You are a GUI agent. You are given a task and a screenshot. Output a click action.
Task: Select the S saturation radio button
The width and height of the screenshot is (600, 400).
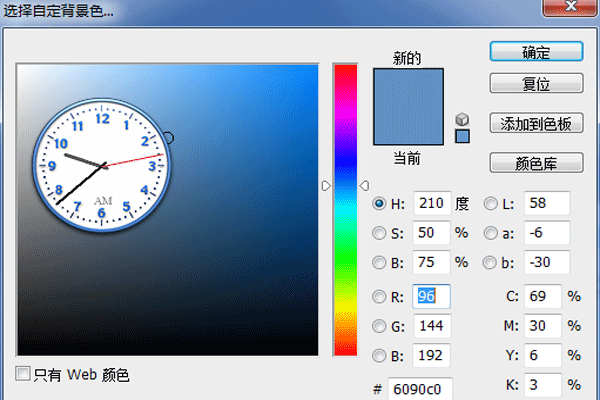pos(379,233)
